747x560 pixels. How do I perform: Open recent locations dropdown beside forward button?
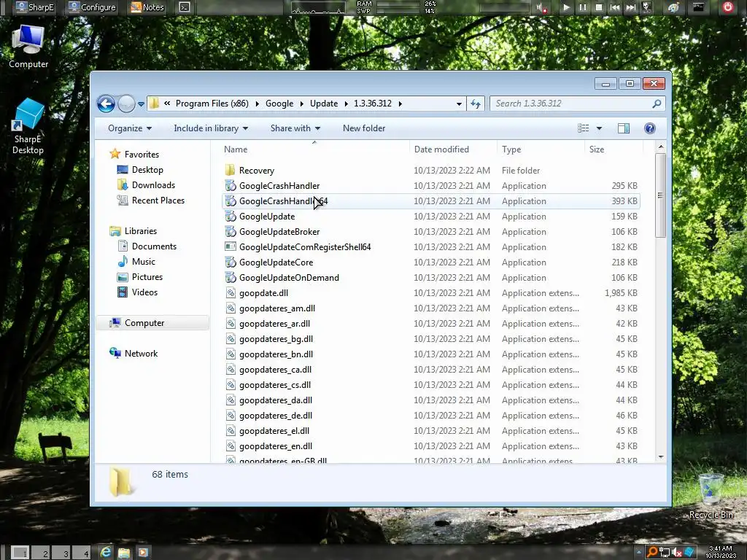click(141, 104)
